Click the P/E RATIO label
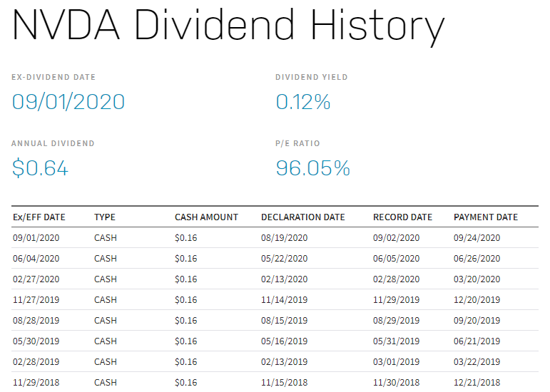This screenshot has height=392, width=550. [297, 143]
